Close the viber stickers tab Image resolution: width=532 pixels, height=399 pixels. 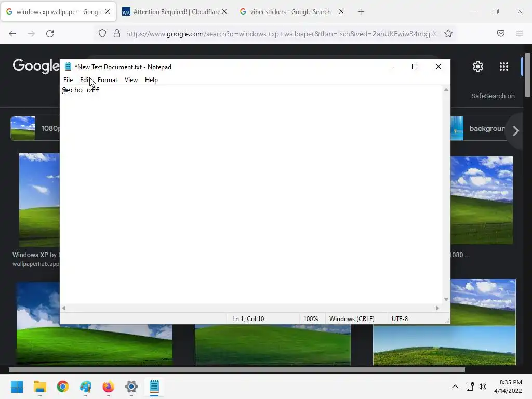coord(341,11)
